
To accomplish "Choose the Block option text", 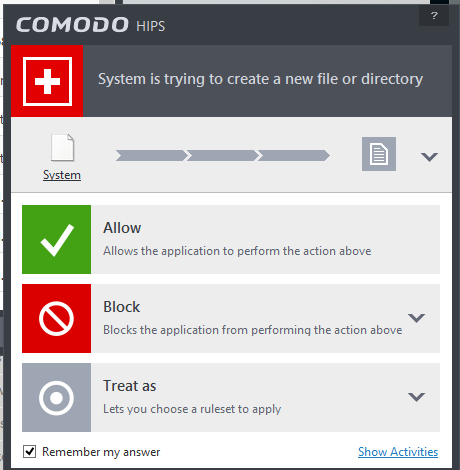I will 122,307.
